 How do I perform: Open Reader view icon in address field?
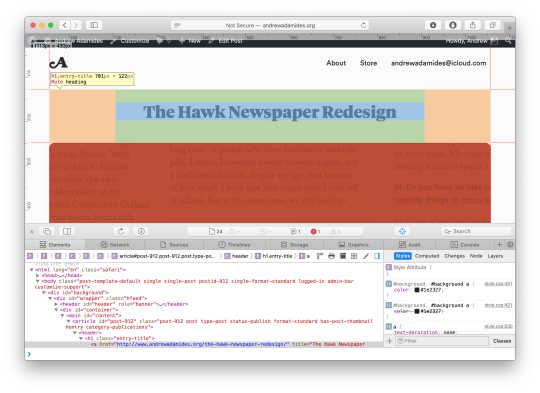(177, 25)
